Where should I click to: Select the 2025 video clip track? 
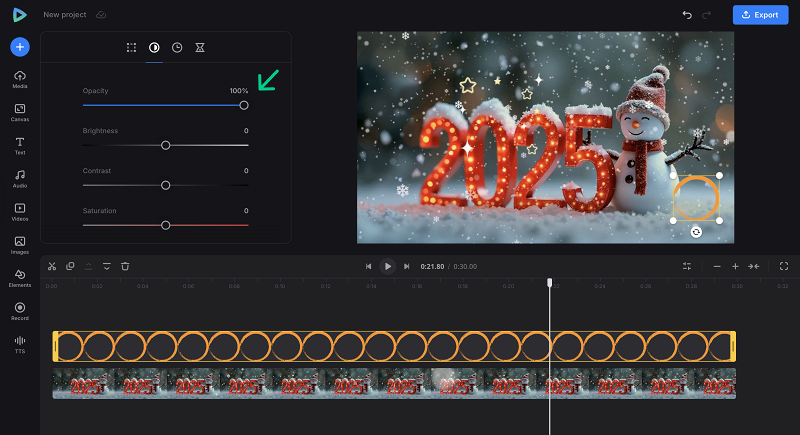[x=394, y=383]
